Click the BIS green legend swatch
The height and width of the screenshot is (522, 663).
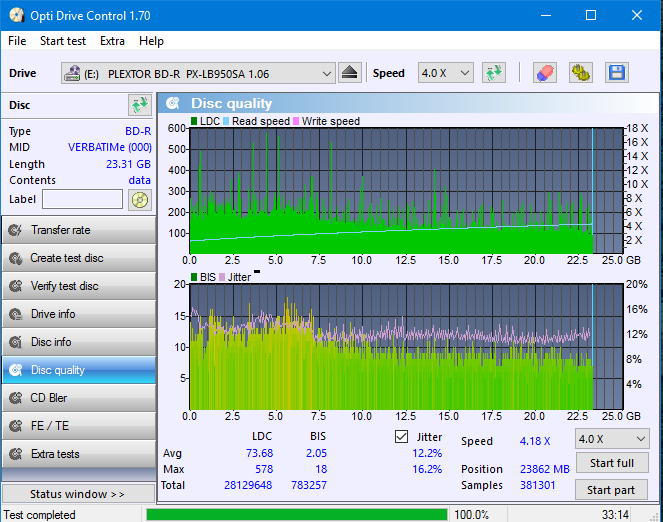pos(194,277)
